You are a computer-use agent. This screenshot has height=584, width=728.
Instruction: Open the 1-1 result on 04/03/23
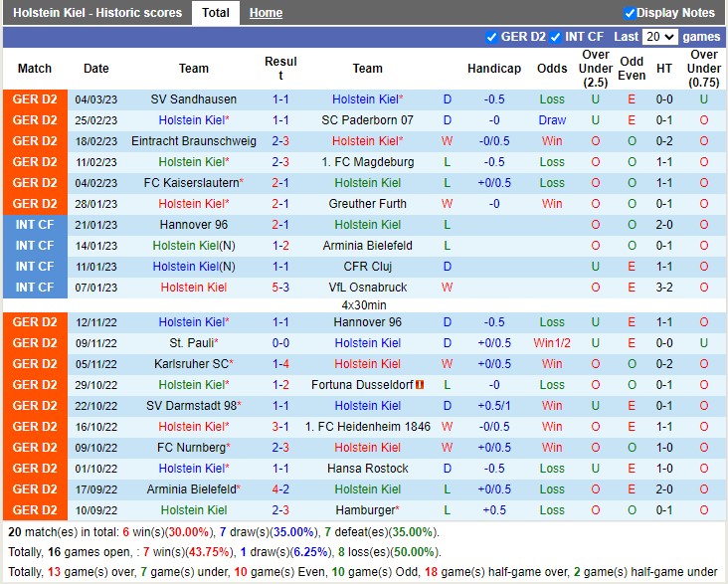(x=280, y=99)
